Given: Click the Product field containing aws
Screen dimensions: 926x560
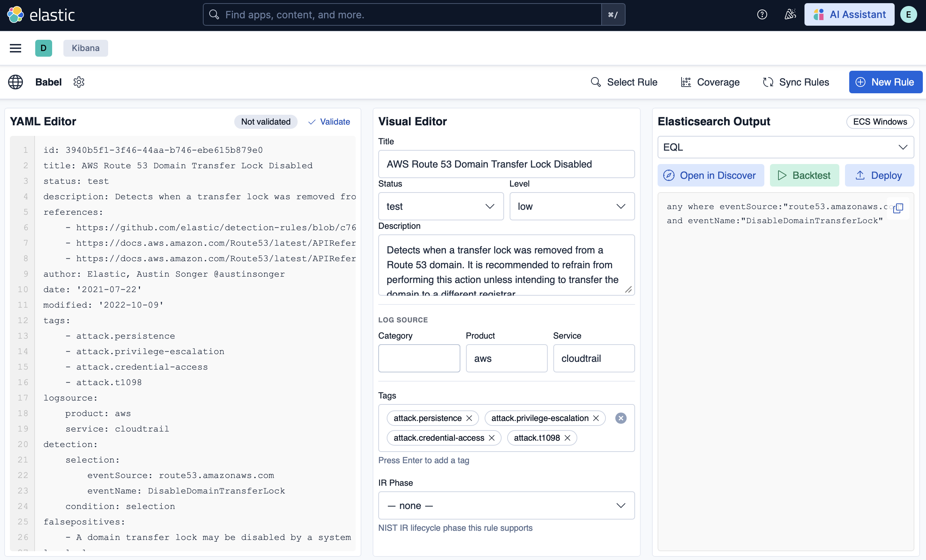Looking at the screenshot, I should [x=506, y=358].
